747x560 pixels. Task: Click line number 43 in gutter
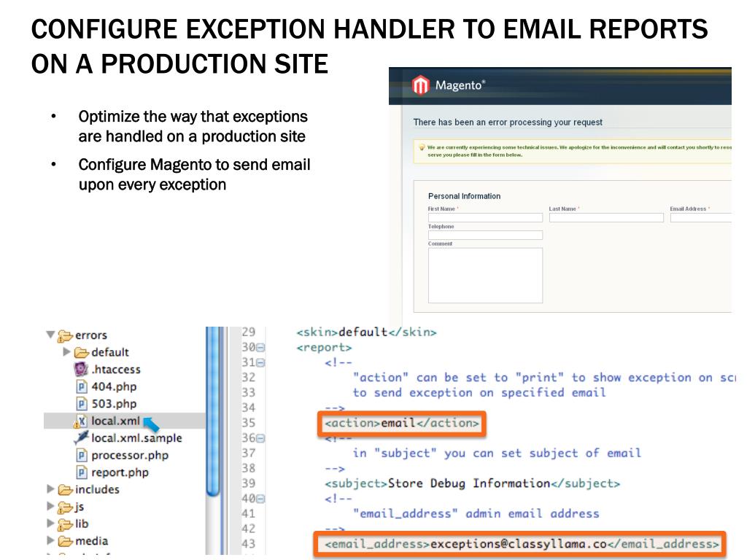[248, 544]
